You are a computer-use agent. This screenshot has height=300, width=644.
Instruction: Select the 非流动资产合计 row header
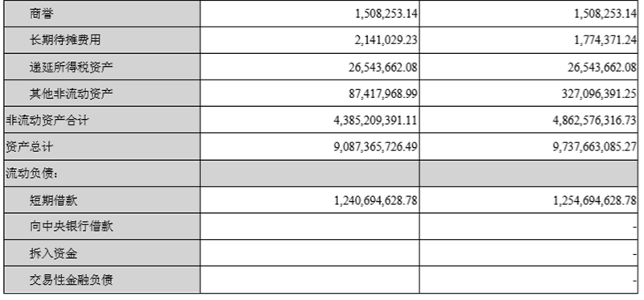[102, 121]
